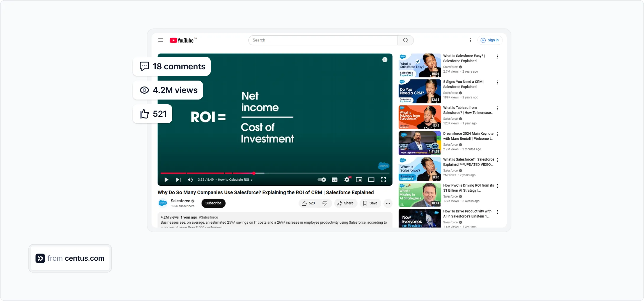This screenshot has height=301, width=644.
Task: Activate miniplayer mode
Action: click(359, 180)
